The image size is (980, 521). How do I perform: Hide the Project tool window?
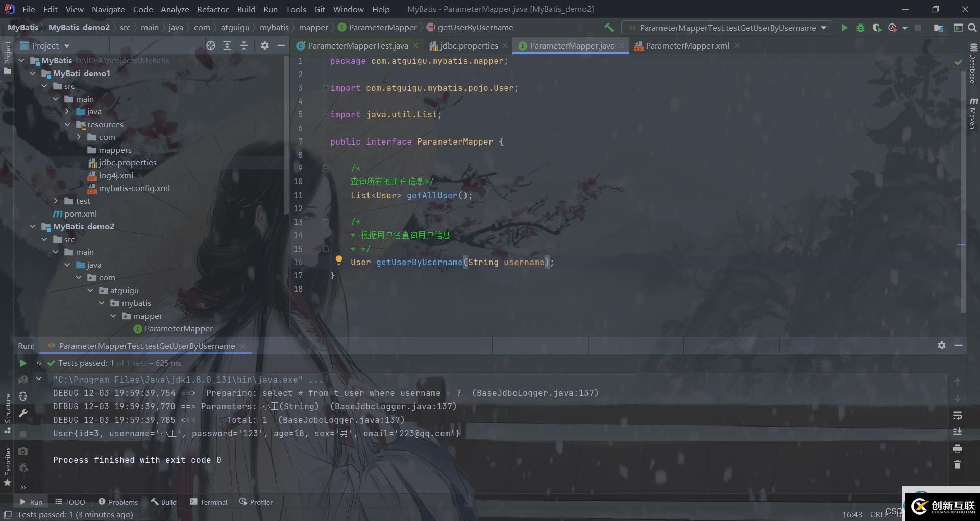(x=281, y=45)
